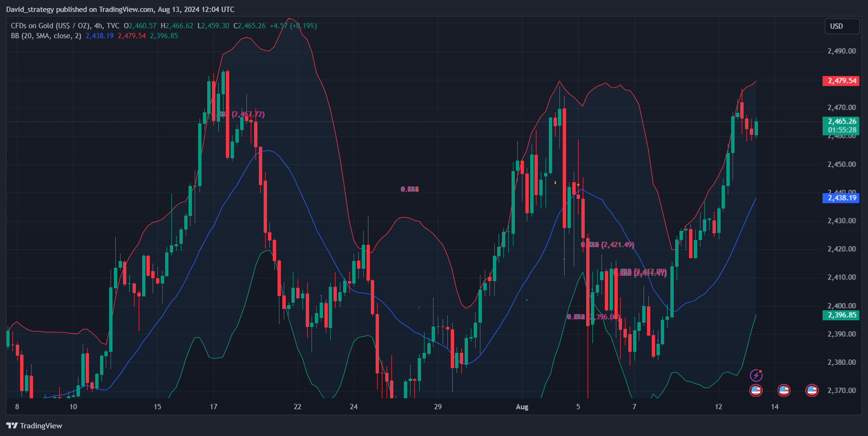Click the green BB lower value 2,396.85 in legend
The height and width of the screenshot is (436, 868).
click(x=164, y=36)
